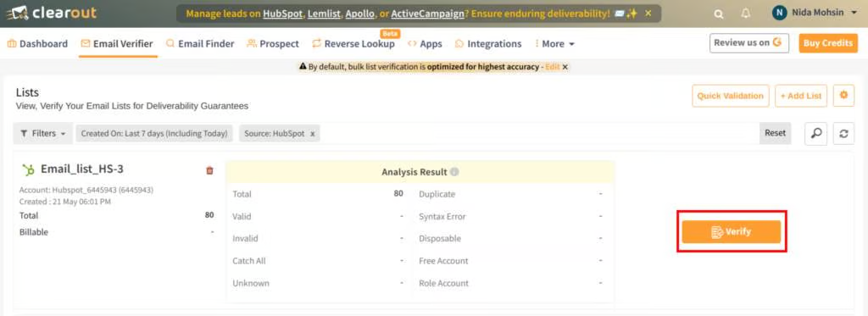
Task: Delete Email_list_HS-3 with trash icon
Action: click(x=209, y=170)
